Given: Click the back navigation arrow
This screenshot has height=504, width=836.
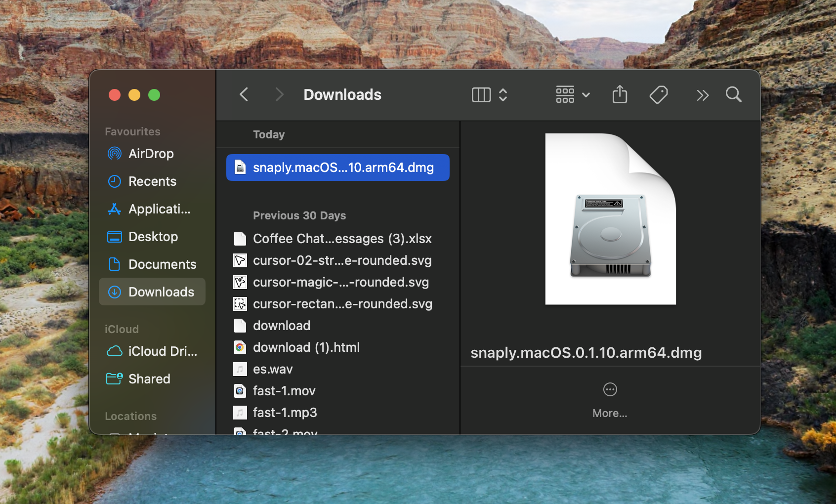Looking at the screenshot, I should 244,94.
